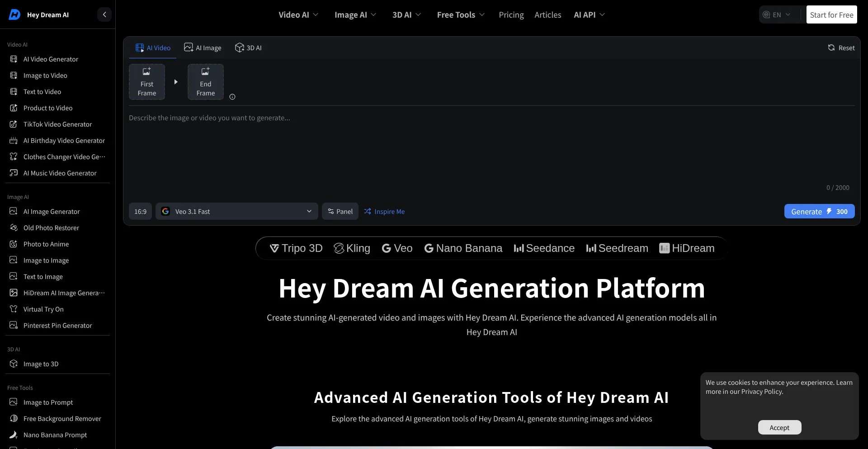Upload a First Frame image
Image resolution: width=868 pixels, height=449 pixels.
click(x=147, y=82)
